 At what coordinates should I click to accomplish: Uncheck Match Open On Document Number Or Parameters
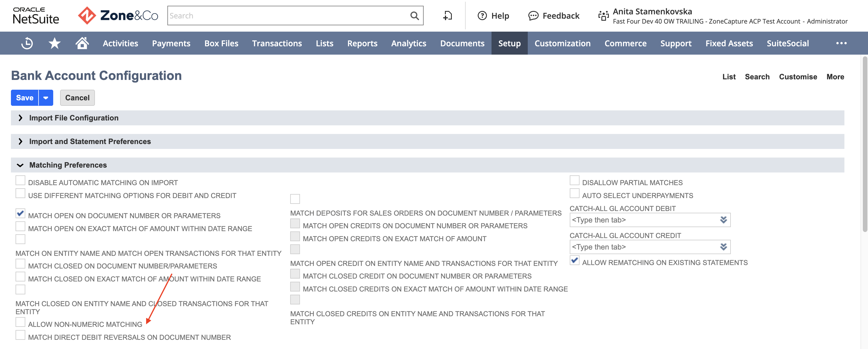(20, 214)
